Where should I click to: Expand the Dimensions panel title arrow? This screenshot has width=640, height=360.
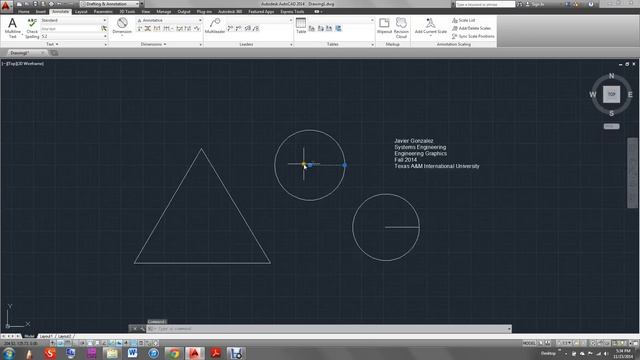pyautogui.click(x=165, y=44)
